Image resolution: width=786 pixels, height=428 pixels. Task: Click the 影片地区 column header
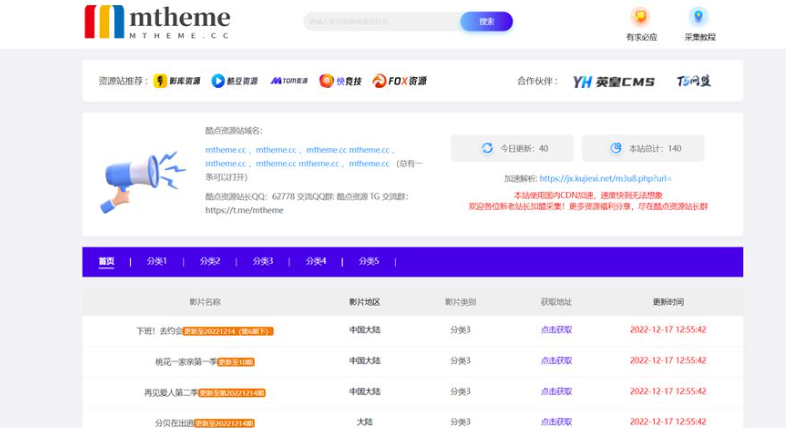(x=364, y=302)
